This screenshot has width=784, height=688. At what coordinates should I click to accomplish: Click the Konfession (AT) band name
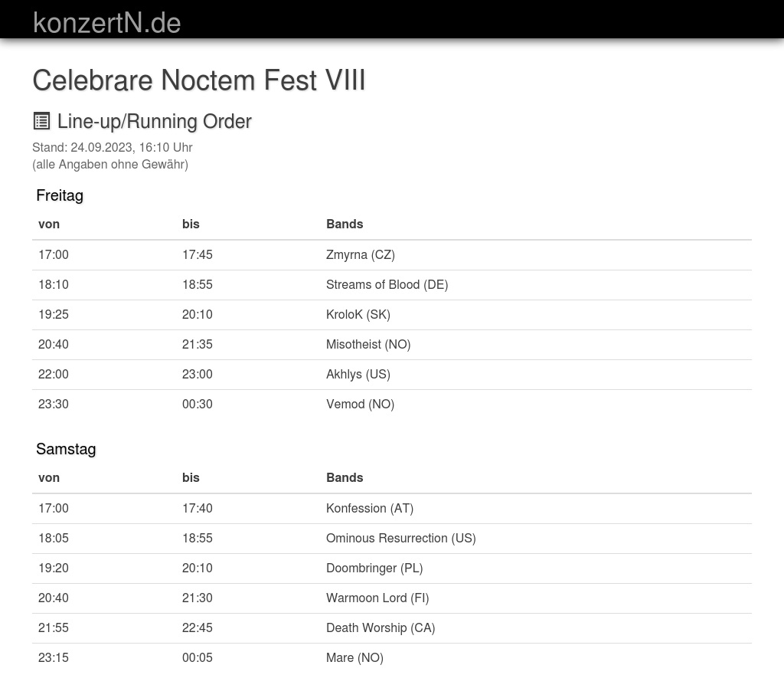coord(369,508)
